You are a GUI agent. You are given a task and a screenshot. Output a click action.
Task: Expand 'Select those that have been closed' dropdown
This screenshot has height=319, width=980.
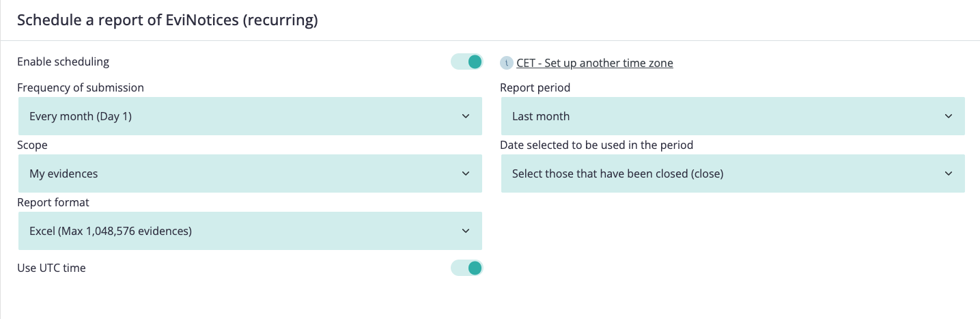pos(733,174)
